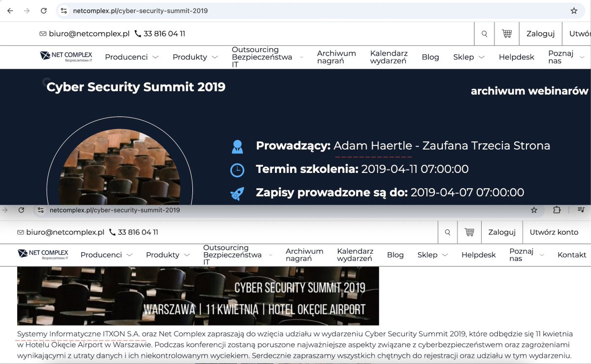
Task: Click the Cyber Security Summit 2019 page heading
Action: pos(136,87)
